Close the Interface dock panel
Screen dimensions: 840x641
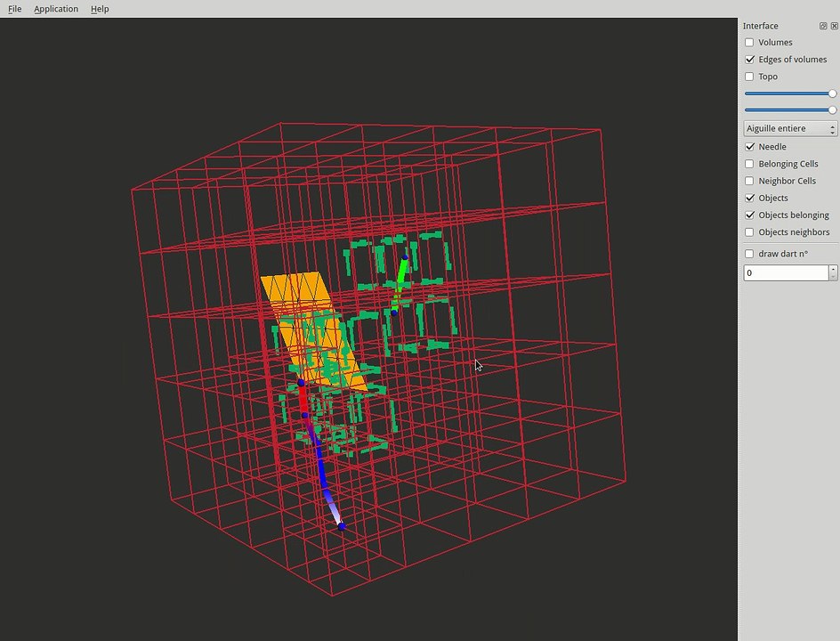coord(834,26)
